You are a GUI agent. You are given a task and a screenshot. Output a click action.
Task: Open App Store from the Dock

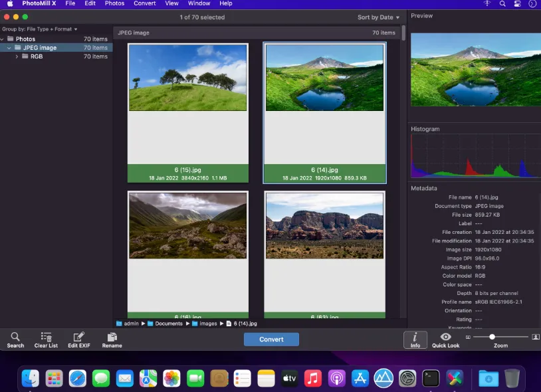pyautogui.click(x=360, y=378)
